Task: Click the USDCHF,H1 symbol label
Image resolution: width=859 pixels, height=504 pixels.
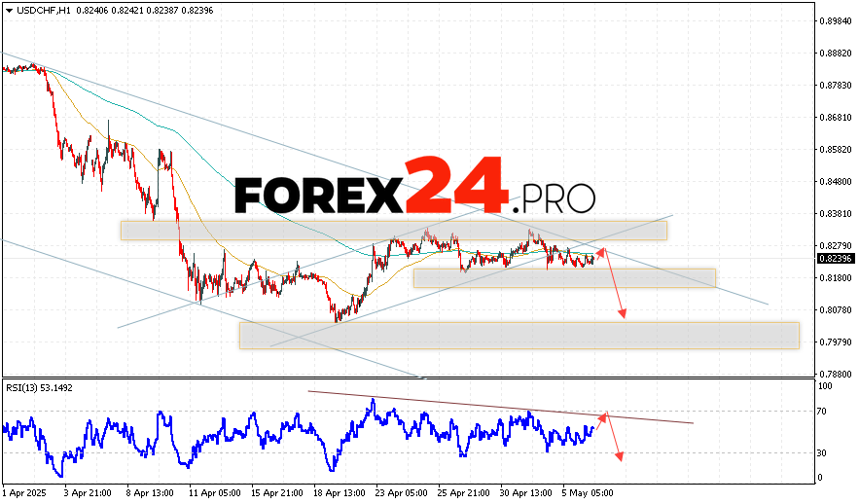Action: pyautogui.click(x=43, y=11)
